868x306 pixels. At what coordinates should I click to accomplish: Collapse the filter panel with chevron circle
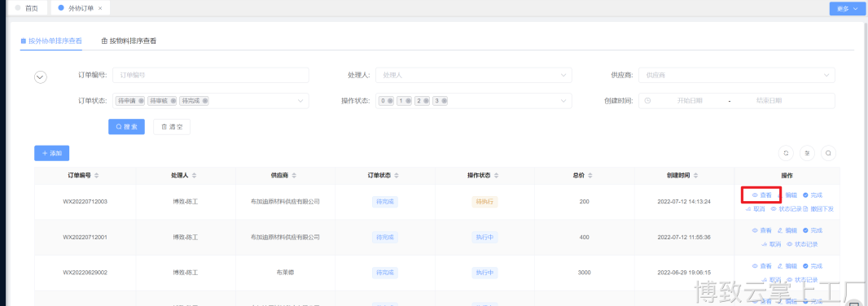41,77
